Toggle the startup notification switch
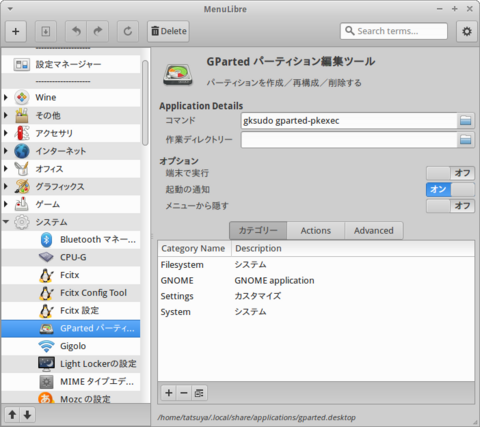480x427 pixels. (x=450, y=189)
